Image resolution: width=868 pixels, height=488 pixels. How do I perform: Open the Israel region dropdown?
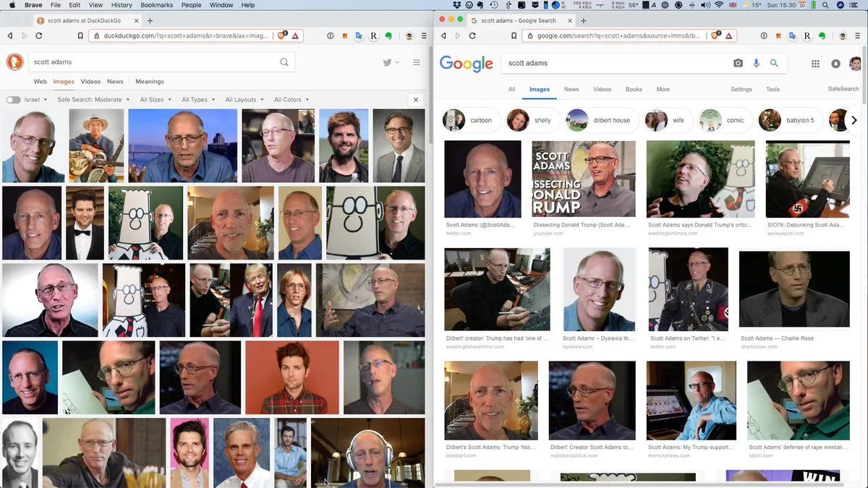tap(36, 100)
